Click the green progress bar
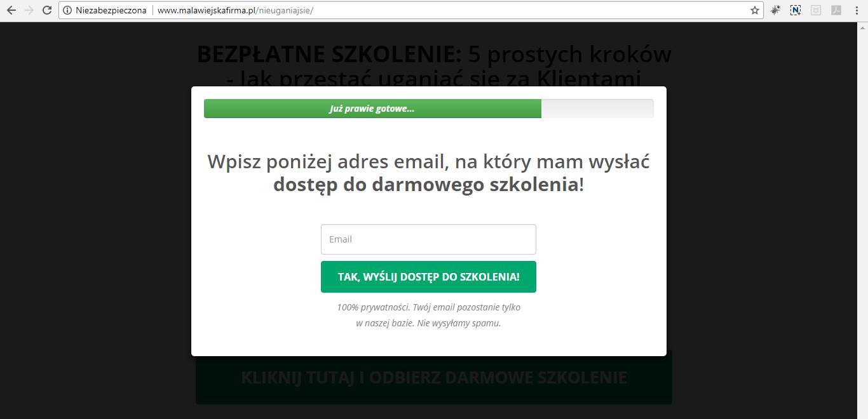 (372, 109)
